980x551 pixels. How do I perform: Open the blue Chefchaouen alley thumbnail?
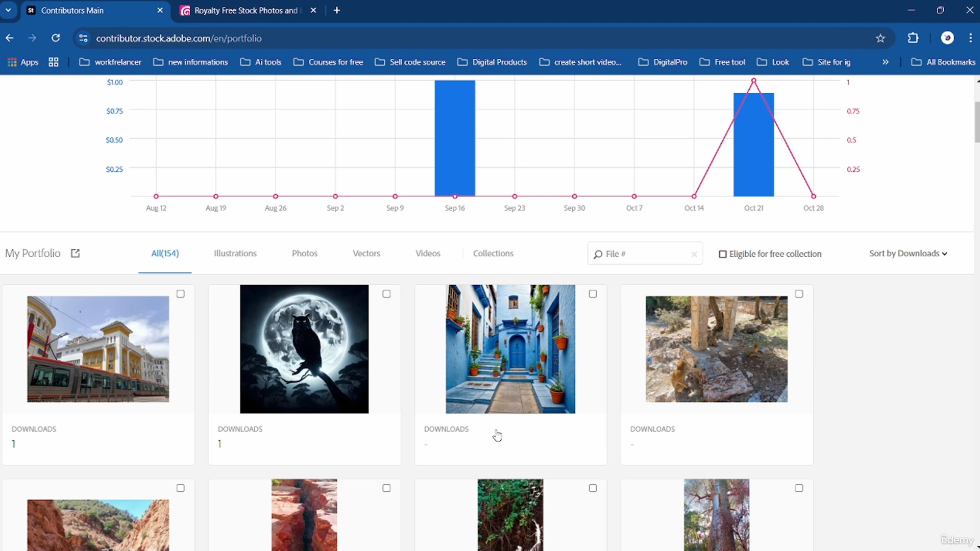point(510,349)
